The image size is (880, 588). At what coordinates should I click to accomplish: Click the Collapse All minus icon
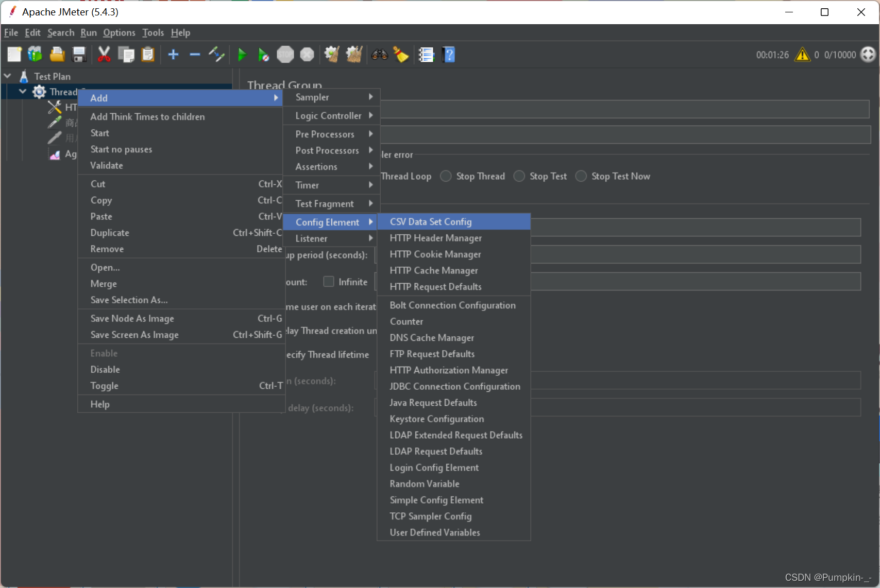tap(195, 54)
